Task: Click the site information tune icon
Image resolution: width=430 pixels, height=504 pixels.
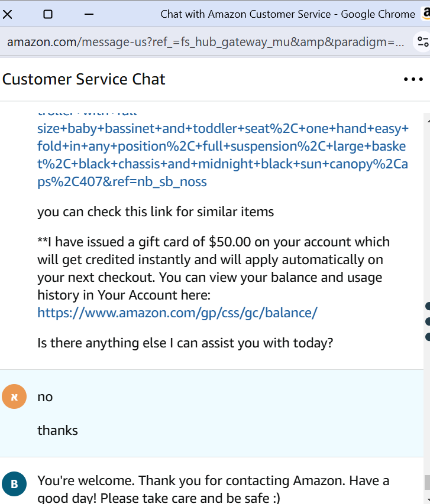Action: [423, 42]
